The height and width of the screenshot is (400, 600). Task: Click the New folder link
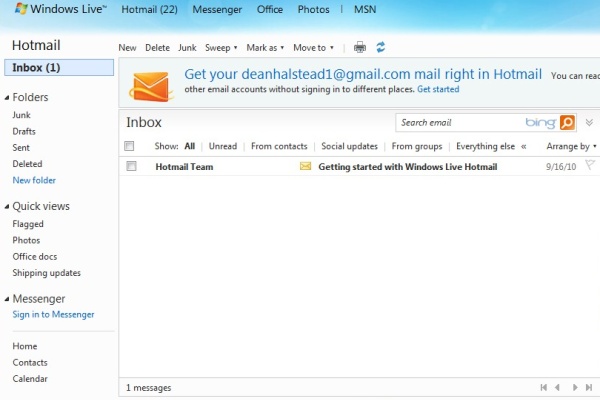click(34, 180)
